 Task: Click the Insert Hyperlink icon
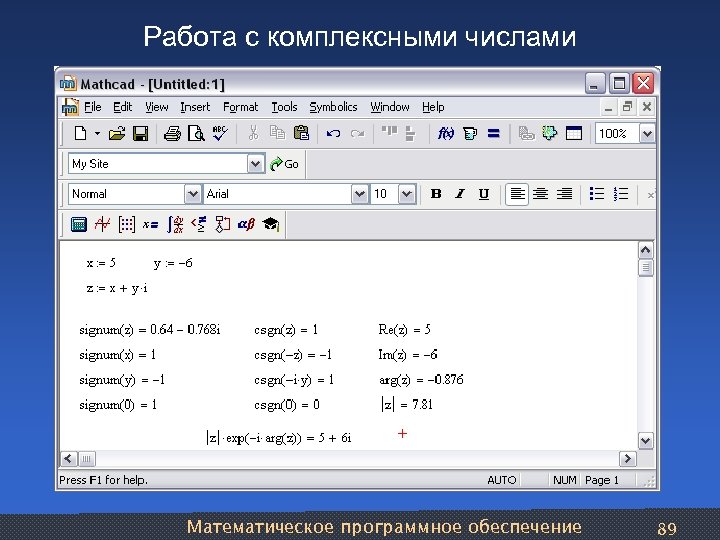pos(526,134)
